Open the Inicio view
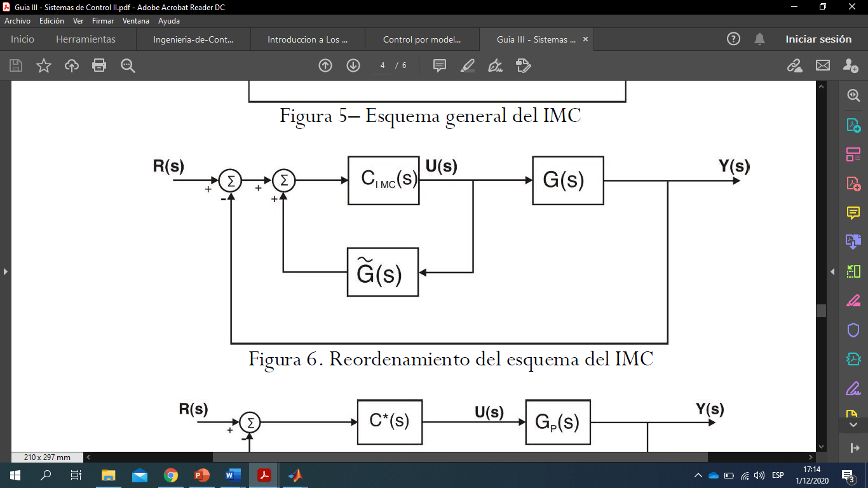 click(x=22, y=39)
